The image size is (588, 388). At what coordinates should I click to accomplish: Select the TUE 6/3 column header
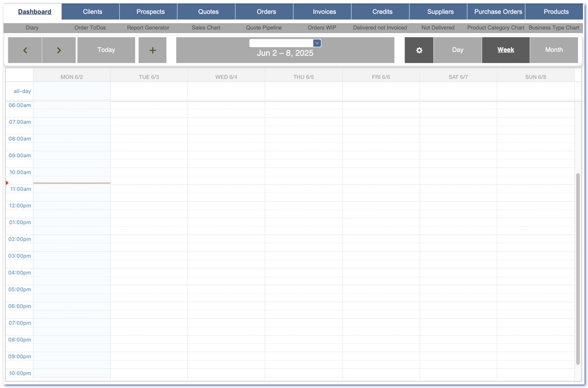click(x=149, y=77)
